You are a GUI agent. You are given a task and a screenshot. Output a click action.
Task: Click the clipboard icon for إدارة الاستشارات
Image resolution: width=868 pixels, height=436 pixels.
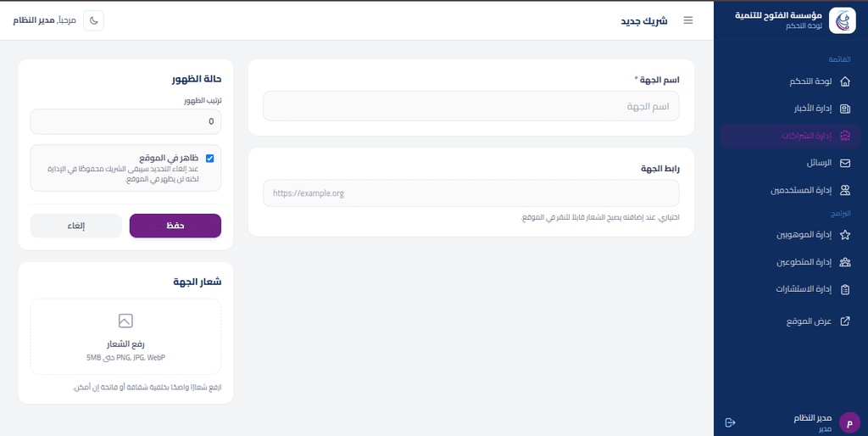pos(845,289)
